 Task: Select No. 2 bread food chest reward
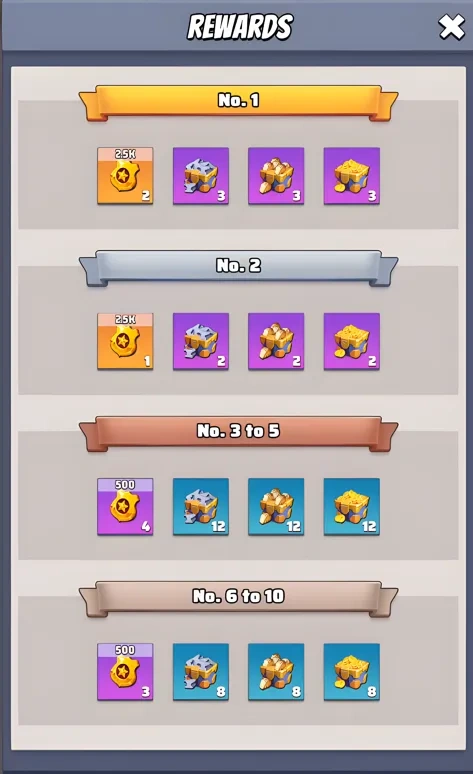point(276,341)
